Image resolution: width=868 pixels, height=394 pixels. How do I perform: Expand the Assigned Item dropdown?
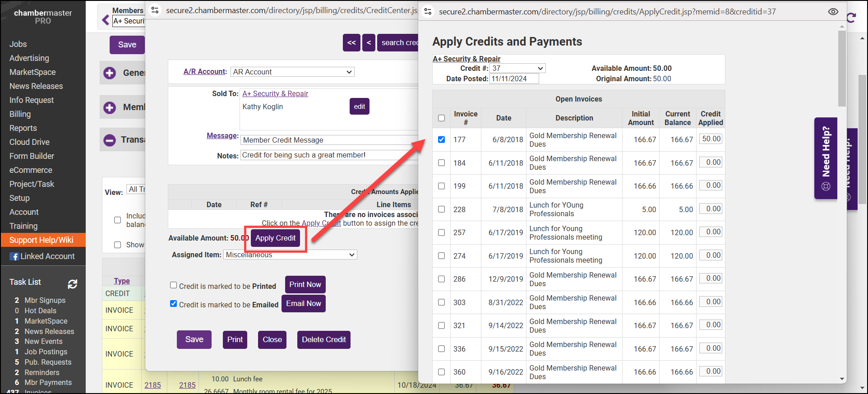pyautogui.click(x=290, y=255)
